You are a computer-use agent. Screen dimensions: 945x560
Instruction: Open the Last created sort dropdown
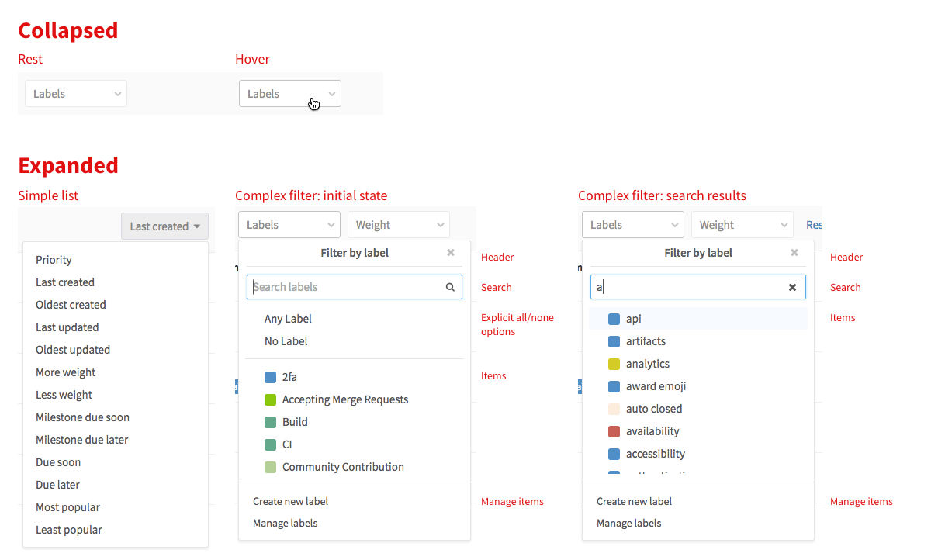tap(164, 226)
